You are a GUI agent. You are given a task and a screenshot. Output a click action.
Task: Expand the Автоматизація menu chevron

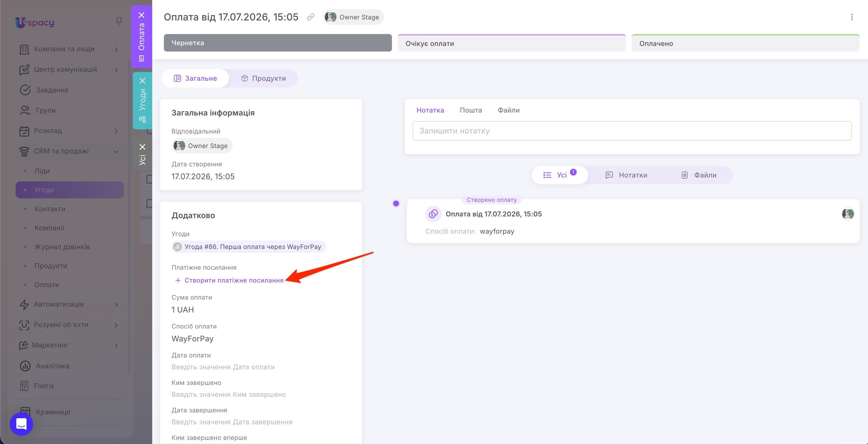116,305
